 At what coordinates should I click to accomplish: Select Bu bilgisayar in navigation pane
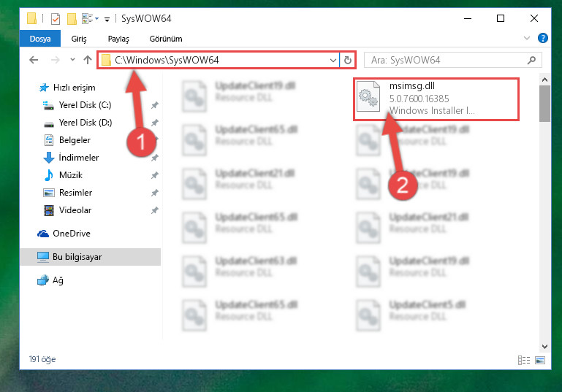(x=91, y=257)
